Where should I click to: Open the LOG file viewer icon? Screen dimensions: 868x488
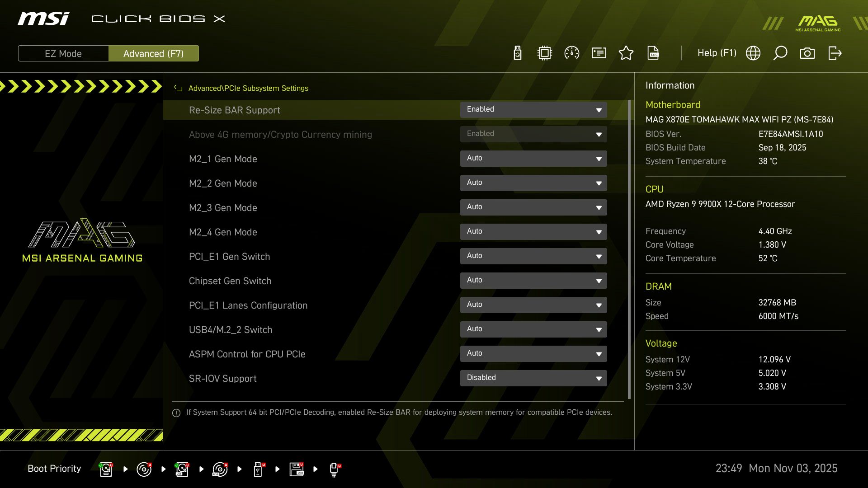(653, 53)
